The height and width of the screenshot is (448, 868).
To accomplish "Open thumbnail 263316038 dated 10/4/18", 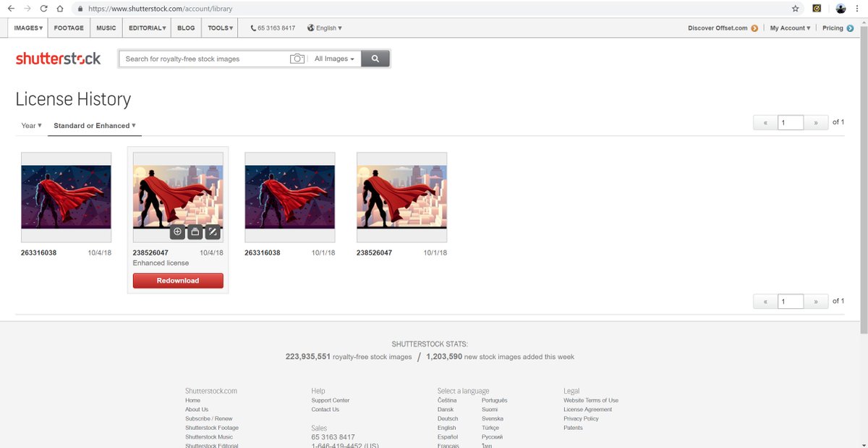I will 66,197.
